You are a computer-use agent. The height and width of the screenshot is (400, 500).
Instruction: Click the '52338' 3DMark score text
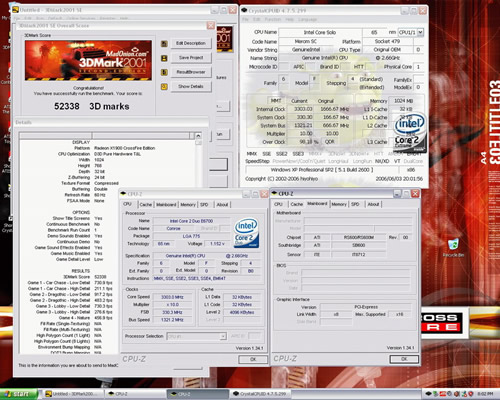pos(67,106)
